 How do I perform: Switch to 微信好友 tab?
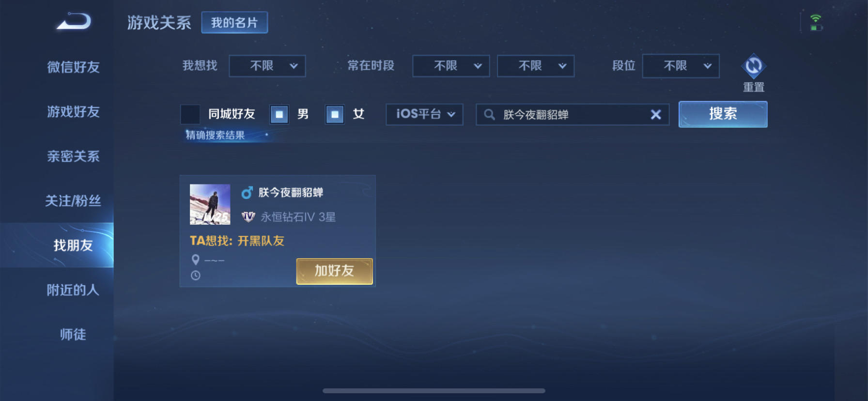click(x=73, y=67)
